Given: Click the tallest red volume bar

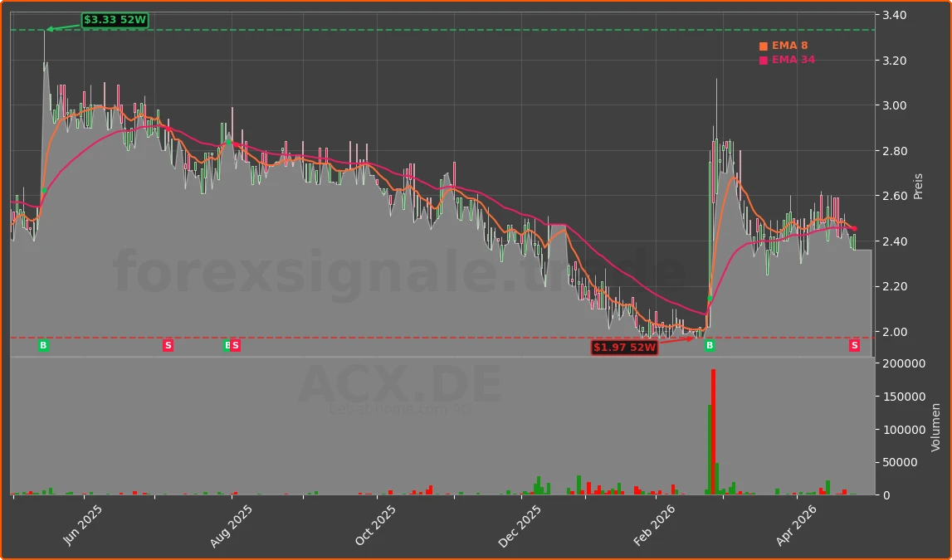Looking at the screenshot, I should coord(714,431).
